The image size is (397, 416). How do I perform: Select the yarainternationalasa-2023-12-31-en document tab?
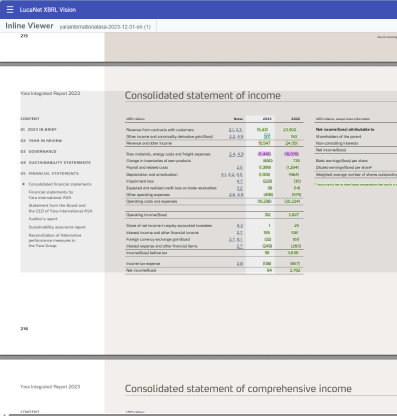pos(105,27)
